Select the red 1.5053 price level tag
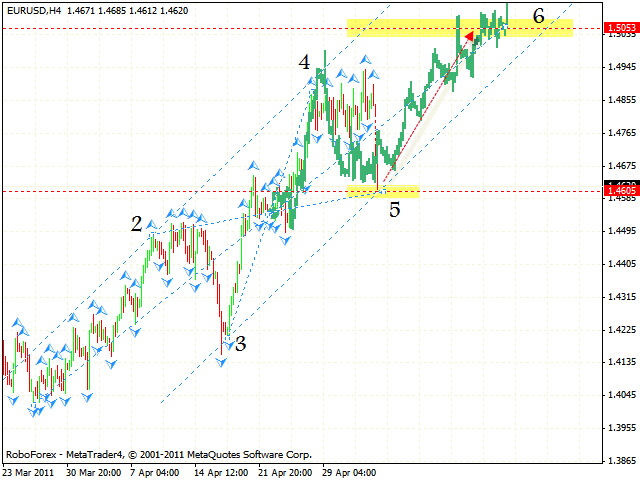 coord(622,29)
